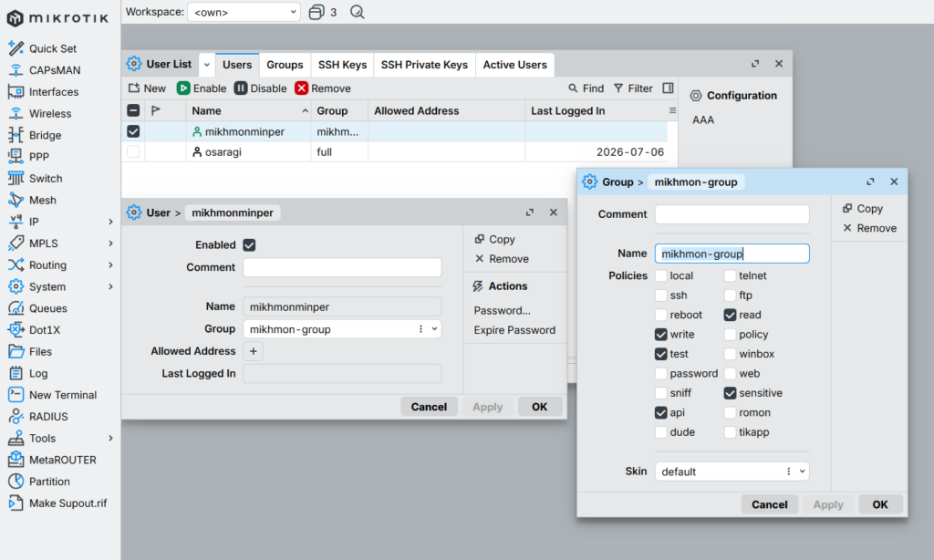Image resolution: width=934 pixels, height=560 pixels.
Task: Open the Workspace dropdown
Action: tap(244, 12)
